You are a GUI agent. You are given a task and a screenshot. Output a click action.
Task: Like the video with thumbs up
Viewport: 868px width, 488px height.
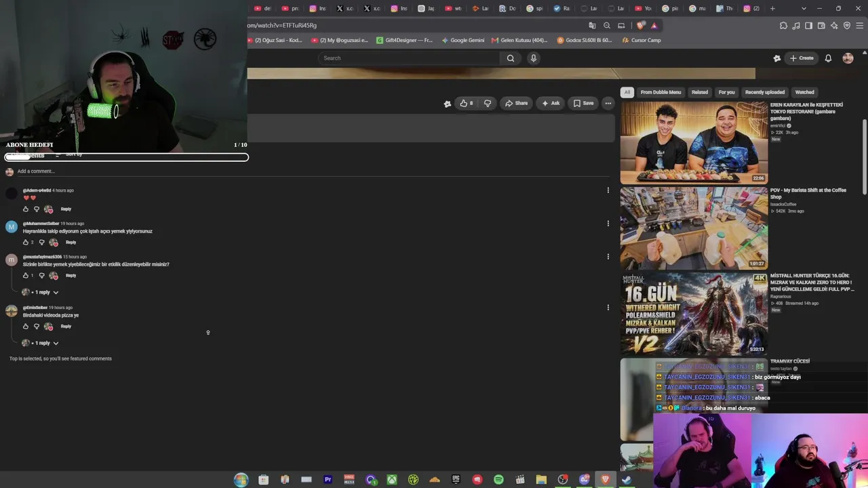(466, 103)
